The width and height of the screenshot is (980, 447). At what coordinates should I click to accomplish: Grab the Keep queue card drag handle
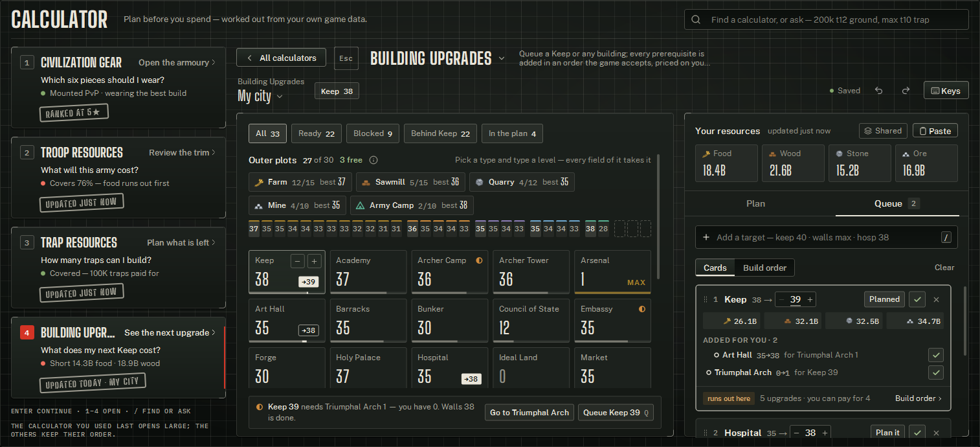[x=706, y=299]
